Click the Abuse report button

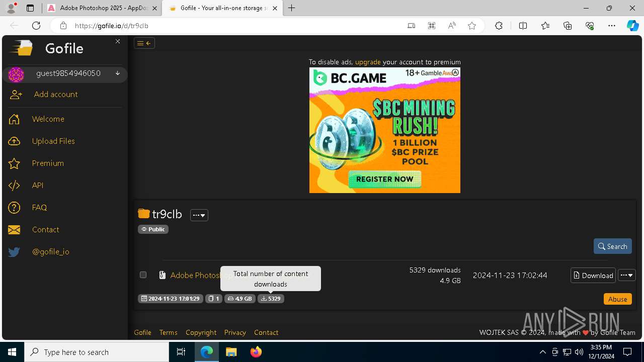(617, 299)
